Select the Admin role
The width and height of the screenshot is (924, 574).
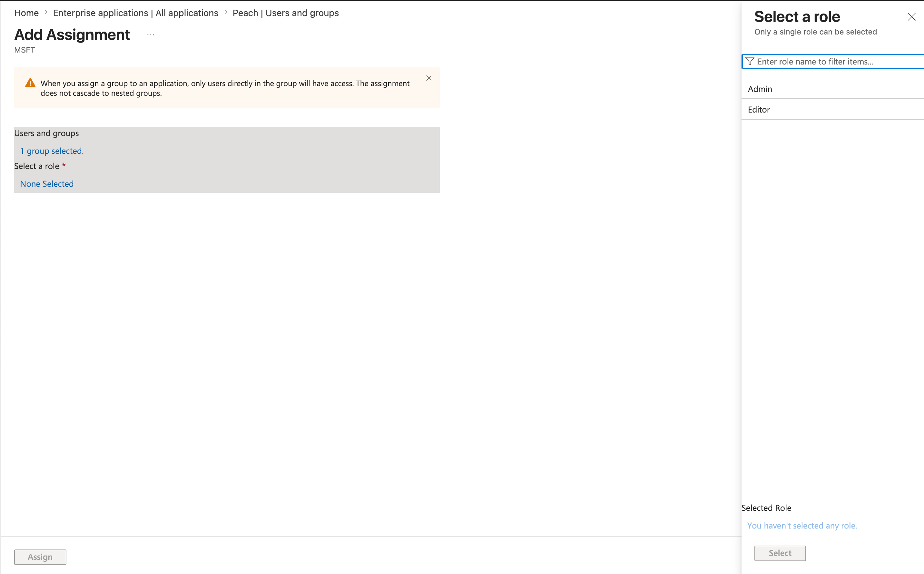[832, 89]
